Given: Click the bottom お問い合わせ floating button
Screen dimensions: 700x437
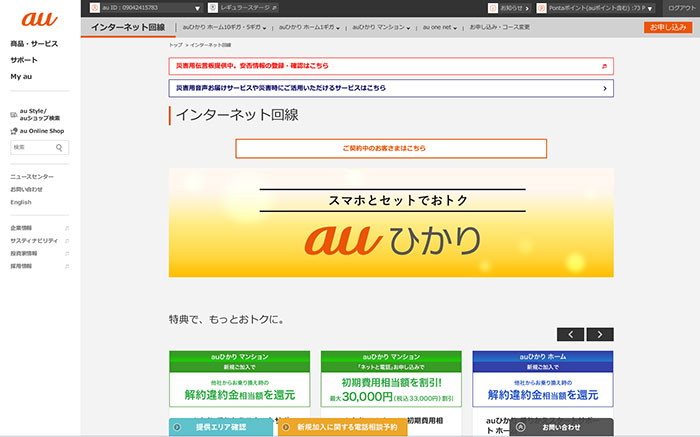Looking at the screenshot, I should coord(562,427).
